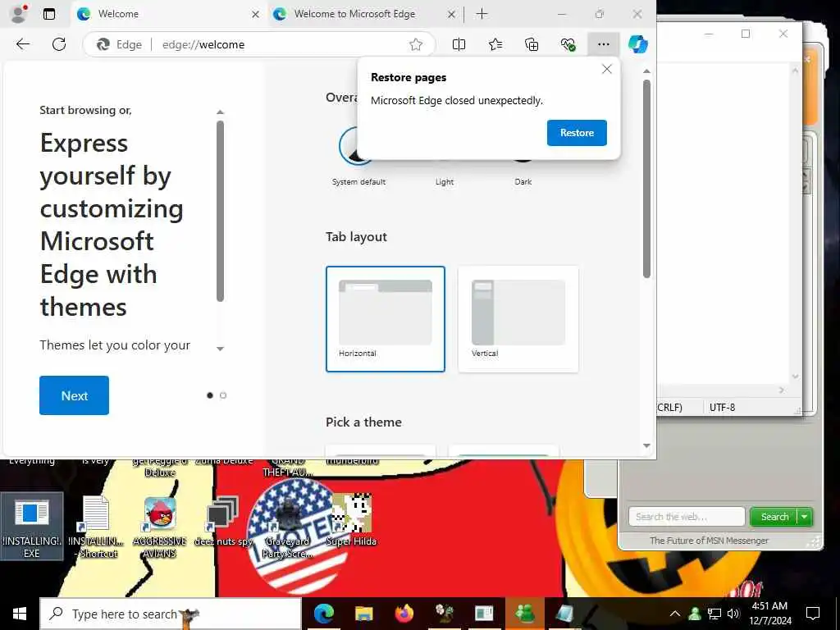This screenshot has width=840, height=630.
Task: Click the main page vertical scrollbar
Action: click(x=646, y=179)
